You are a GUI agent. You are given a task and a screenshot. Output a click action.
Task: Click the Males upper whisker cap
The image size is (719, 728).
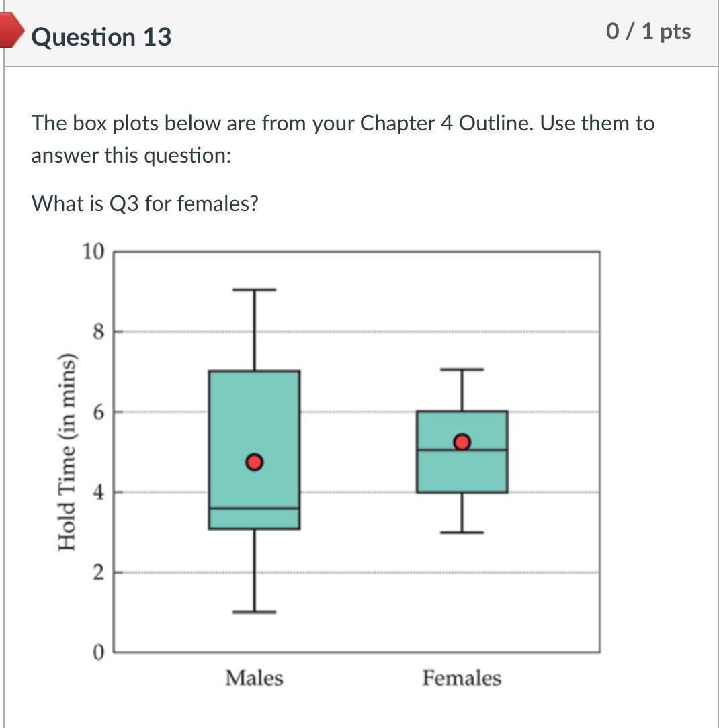(255, 289)
